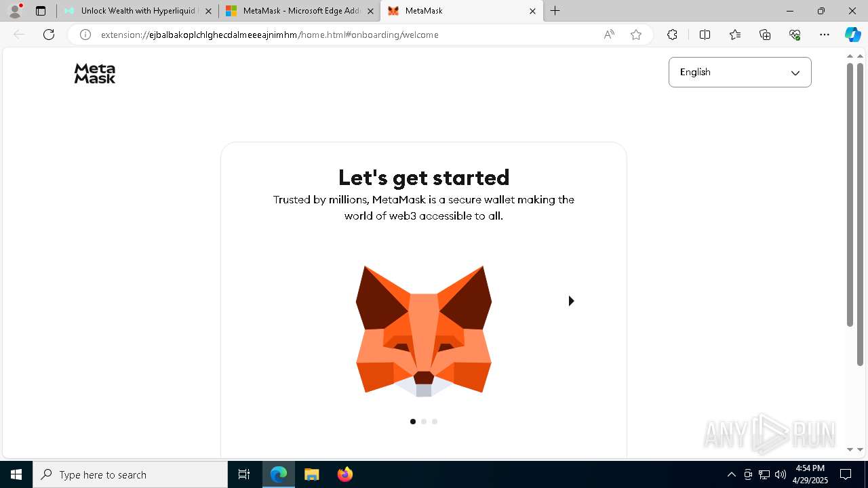Screen dimensions: 868x488
Task: Open the browser profile icon
Action: (15, 11)
